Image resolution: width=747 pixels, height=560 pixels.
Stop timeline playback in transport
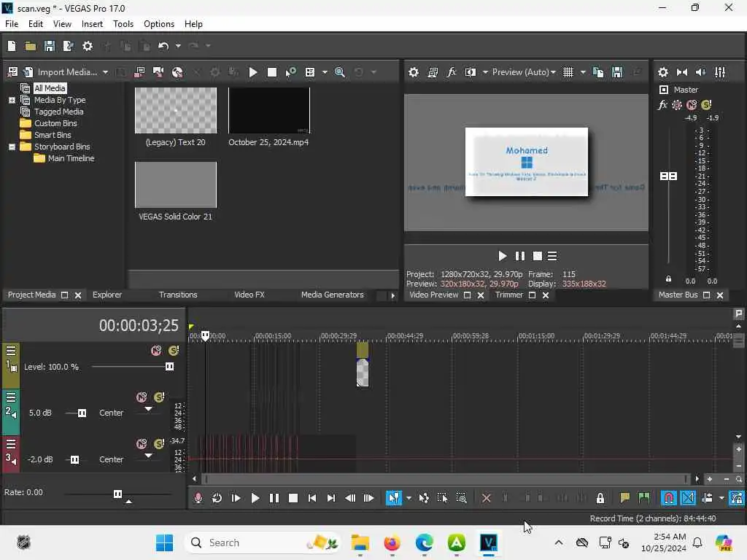(293, 498)
